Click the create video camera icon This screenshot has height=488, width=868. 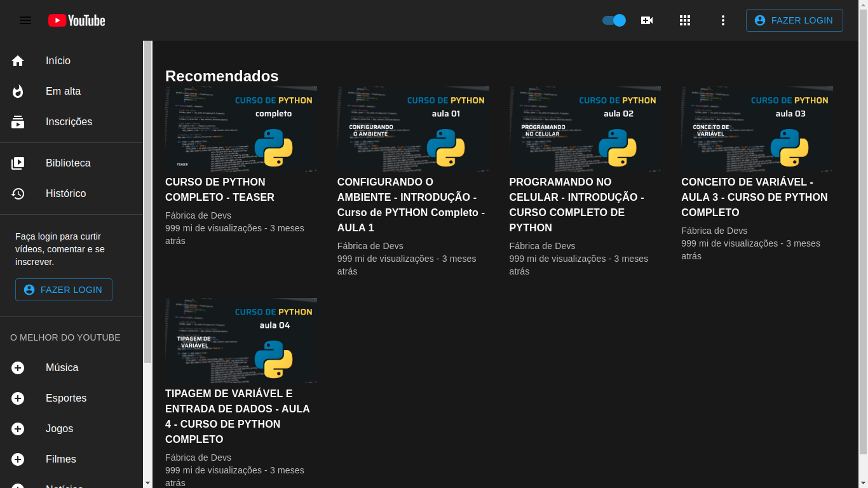pos(647,20)
